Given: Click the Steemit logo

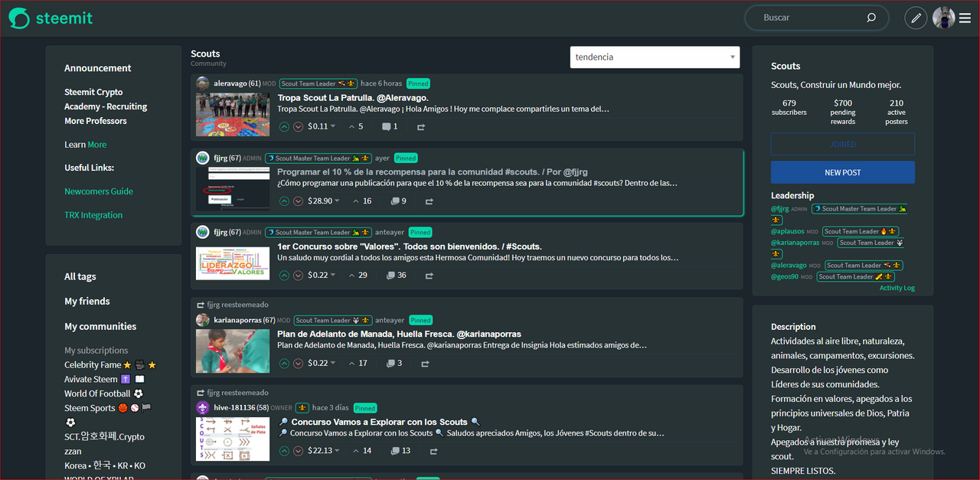Looking at the screenshot, I should tap(51, 18).
